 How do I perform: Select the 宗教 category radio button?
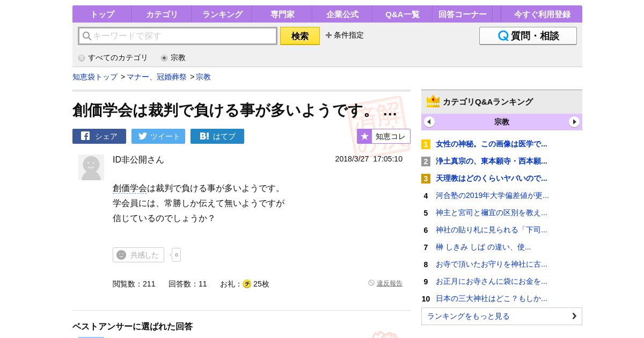coord(164,58)
